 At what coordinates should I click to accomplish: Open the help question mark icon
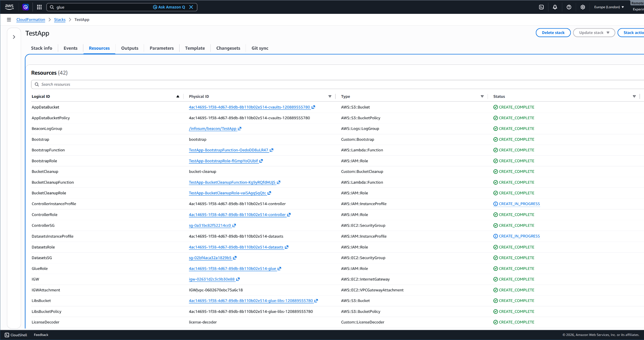coord(569,7)
